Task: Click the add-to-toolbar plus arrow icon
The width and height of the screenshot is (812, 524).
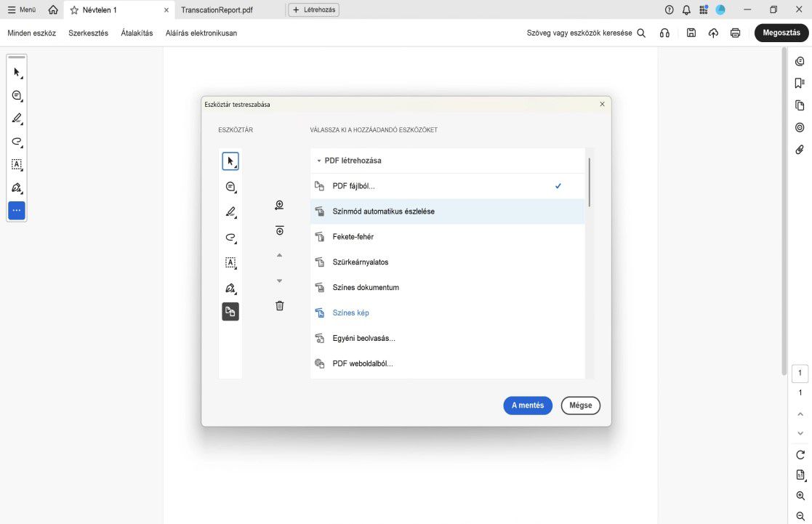Action: (280, 205)
